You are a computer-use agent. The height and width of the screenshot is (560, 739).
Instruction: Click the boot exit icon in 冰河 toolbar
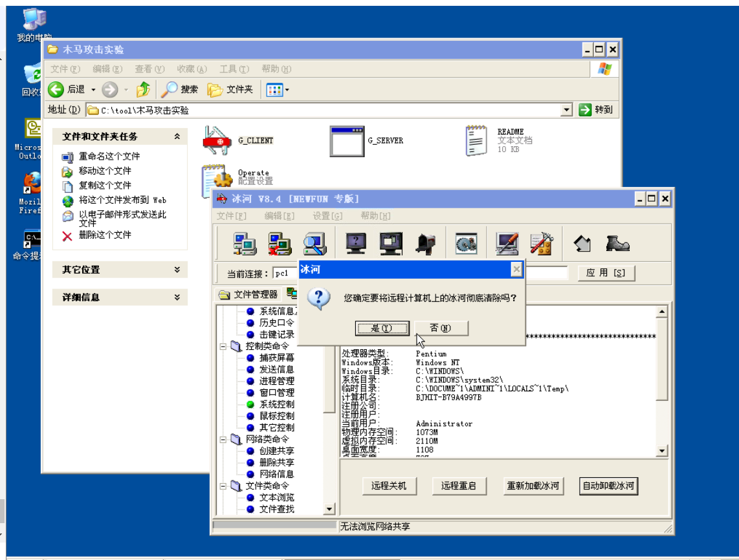617,244
